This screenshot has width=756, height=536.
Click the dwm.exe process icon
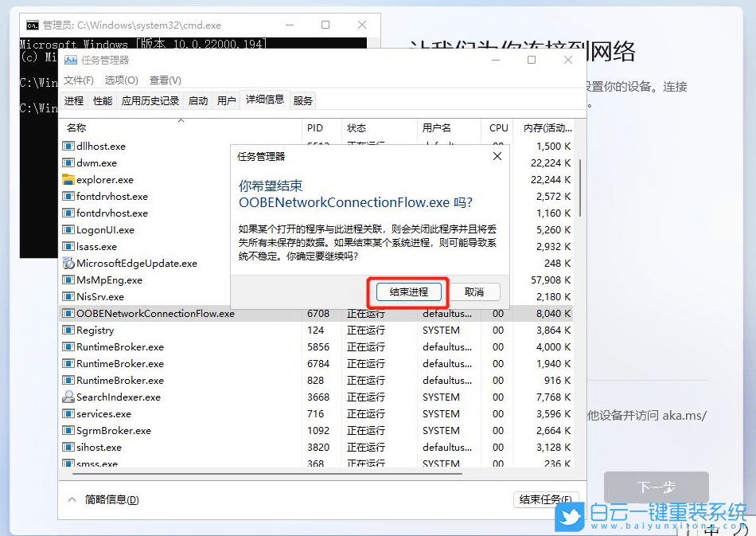pyautogui.click(x=68, y=162)
